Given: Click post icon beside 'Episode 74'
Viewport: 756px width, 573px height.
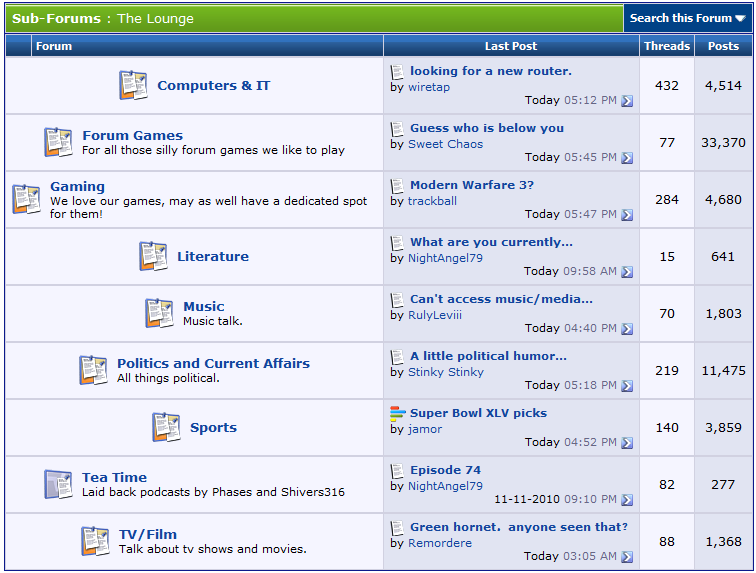Looking at the screenshot, I should point(397,470).
